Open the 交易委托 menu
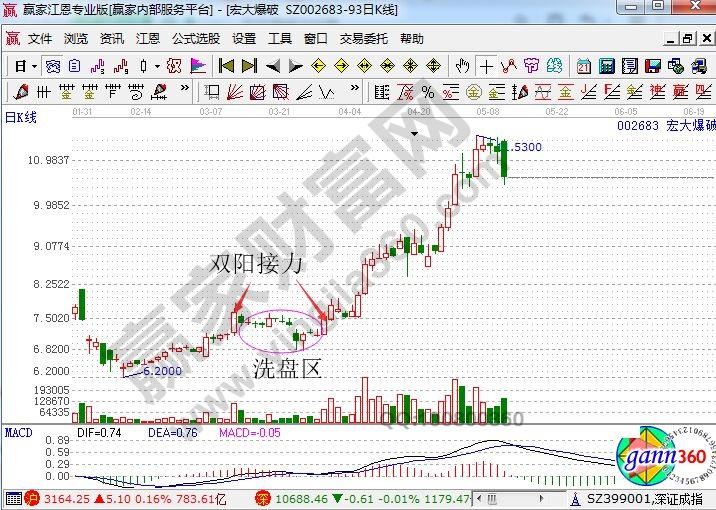 (364, 39)
